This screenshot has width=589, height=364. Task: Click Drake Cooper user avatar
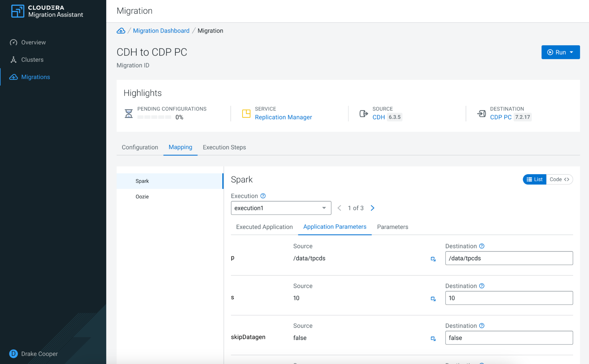pyautogui.click(x=13, y=354)
